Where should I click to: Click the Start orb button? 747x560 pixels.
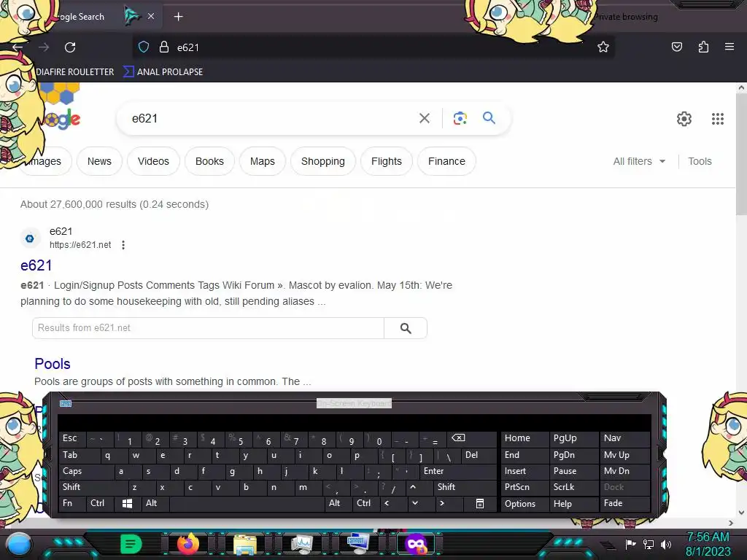point(19,545)
